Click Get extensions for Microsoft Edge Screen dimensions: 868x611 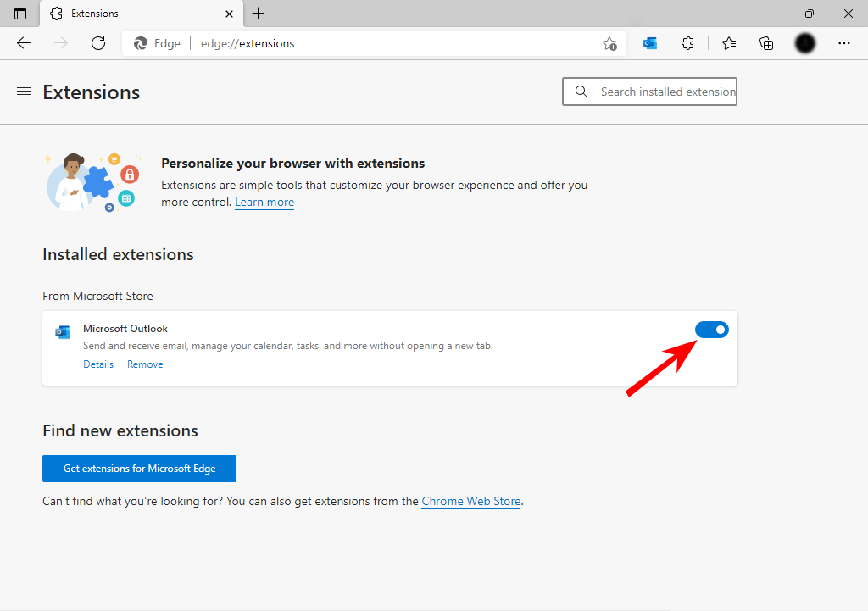[x=140, y=469]
